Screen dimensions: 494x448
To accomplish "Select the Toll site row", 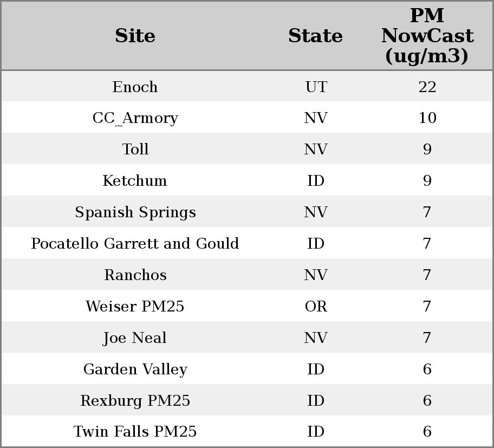I will (x=135, y=150).
